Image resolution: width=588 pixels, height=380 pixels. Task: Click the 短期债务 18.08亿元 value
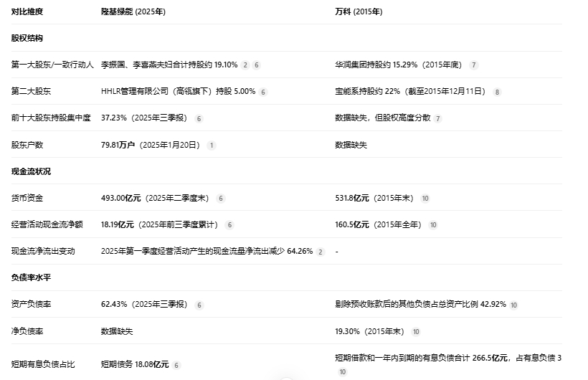pyautogui.click(x=135, y=365)
